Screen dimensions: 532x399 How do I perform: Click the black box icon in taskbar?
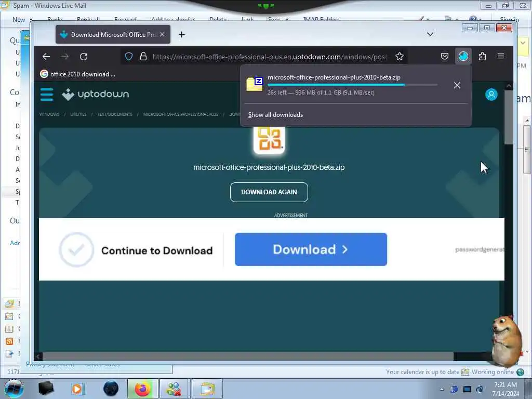click(x=46, y=389)
